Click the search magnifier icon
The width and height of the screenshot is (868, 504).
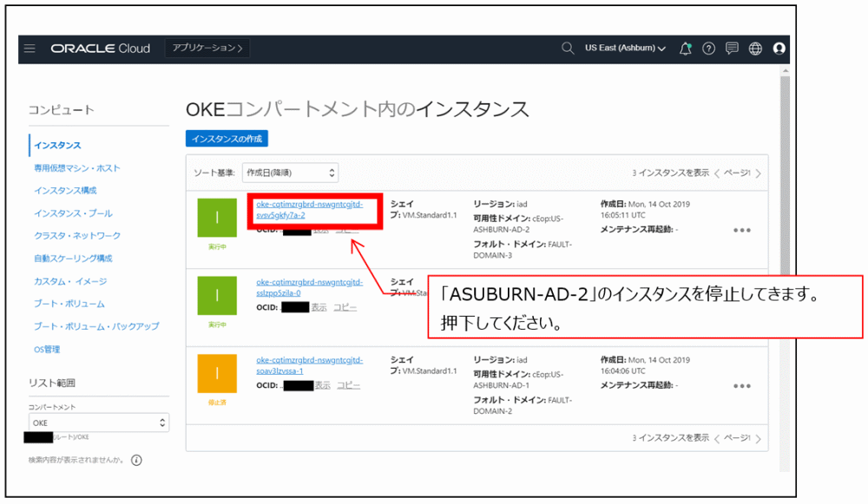[x=568, y=49]
